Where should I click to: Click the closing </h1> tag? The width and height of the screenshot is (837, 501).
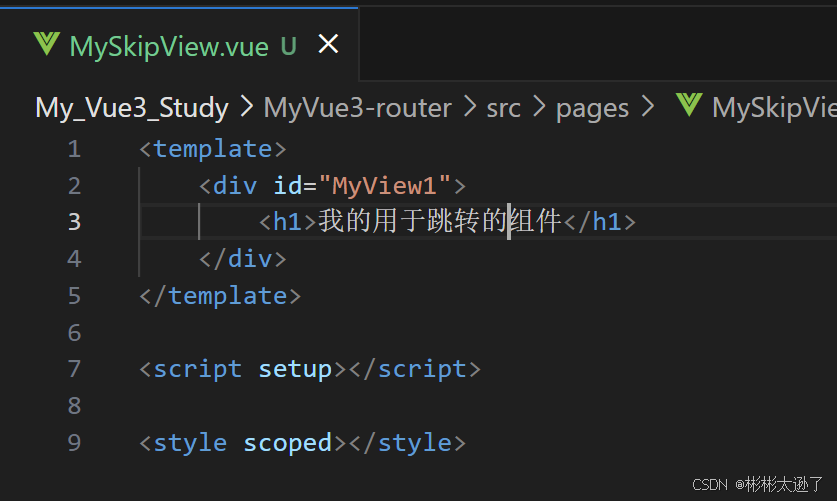point(600,222)
